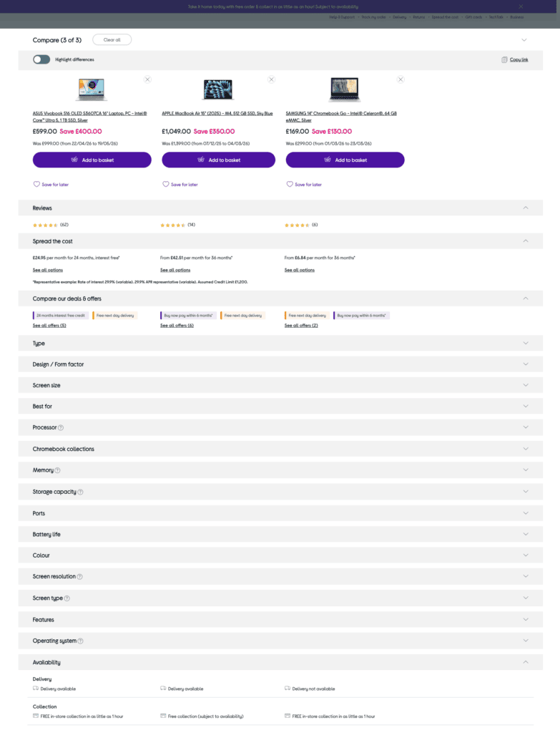Remove ASUS Vivobook from comparison
The height and width of the screenshot is (733, 560).
tap(147, 79)
